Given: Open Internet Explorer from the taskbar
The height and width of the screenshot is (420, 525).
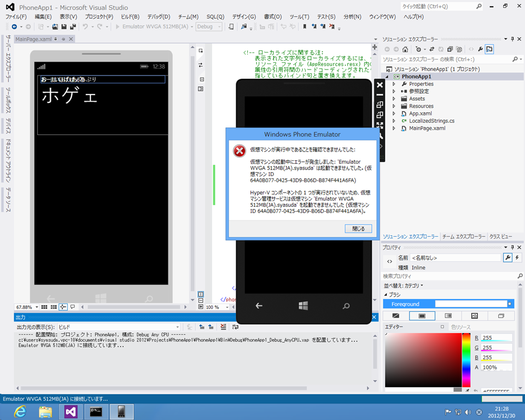Looking at the screenshot, I should pos(20,411).
